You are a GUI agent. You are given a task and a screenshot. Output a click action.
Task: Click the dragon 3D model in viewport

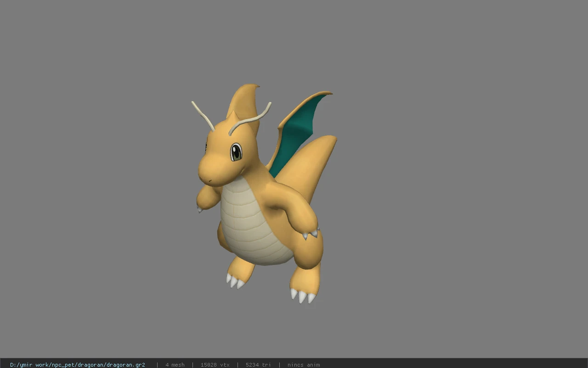tap(264, 194)
